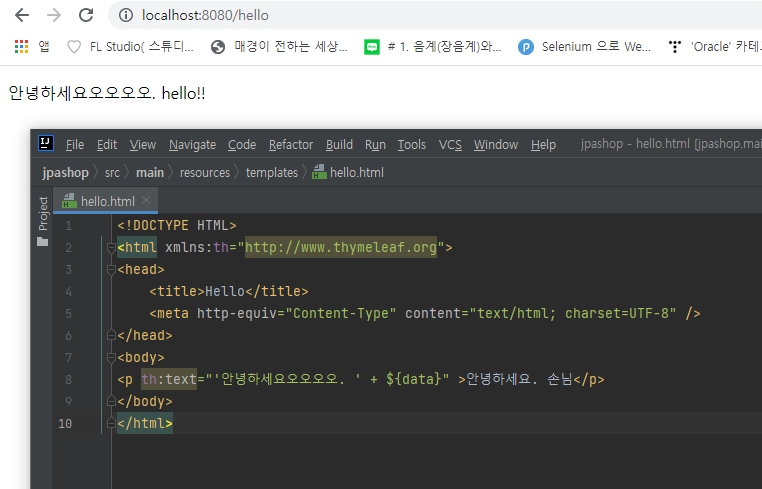Select jpashop in the breadcrumb path
The height and width of the screenshot is (489, 762).
66,173
